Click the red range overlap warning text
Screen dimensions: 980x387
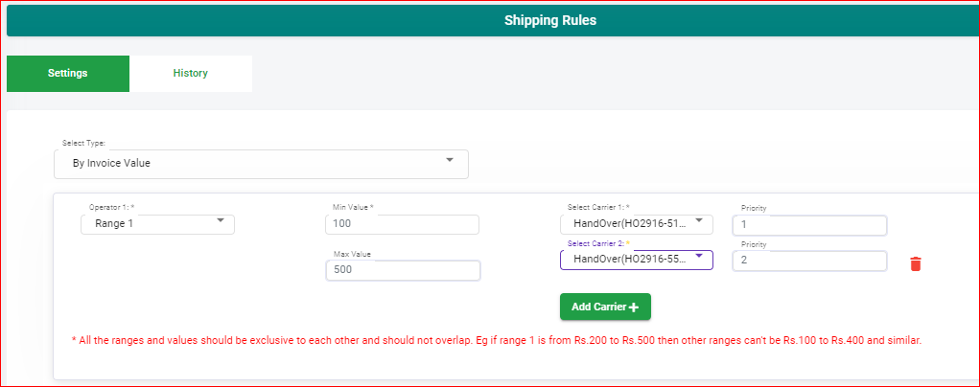tap(497, 341)
